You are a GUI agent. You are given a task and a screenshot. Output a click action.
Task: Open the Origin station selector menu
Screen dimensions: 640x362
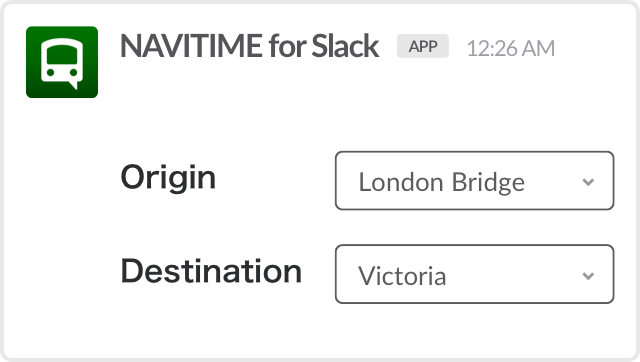[474, 181]
